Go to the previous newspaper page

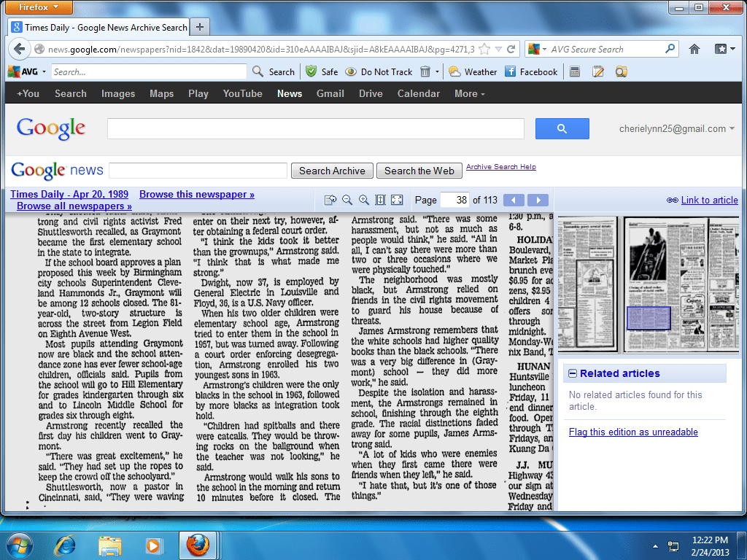pyautogui.click(x=514, y=200)
